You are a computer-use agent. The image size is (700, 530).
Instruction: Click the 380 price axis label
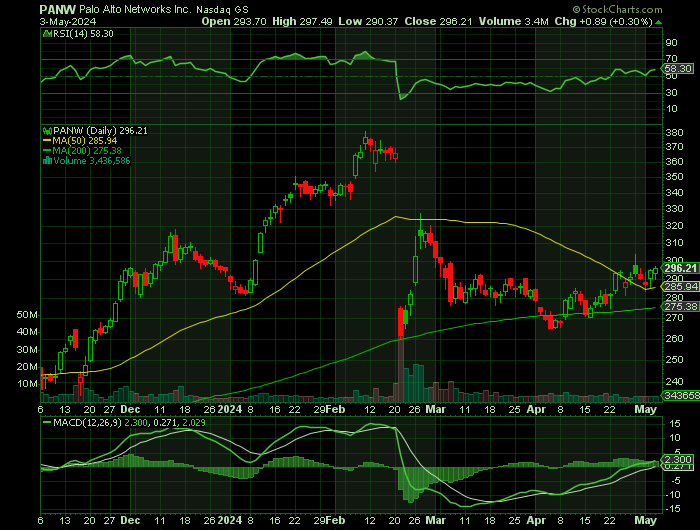[x=674, y=133]
